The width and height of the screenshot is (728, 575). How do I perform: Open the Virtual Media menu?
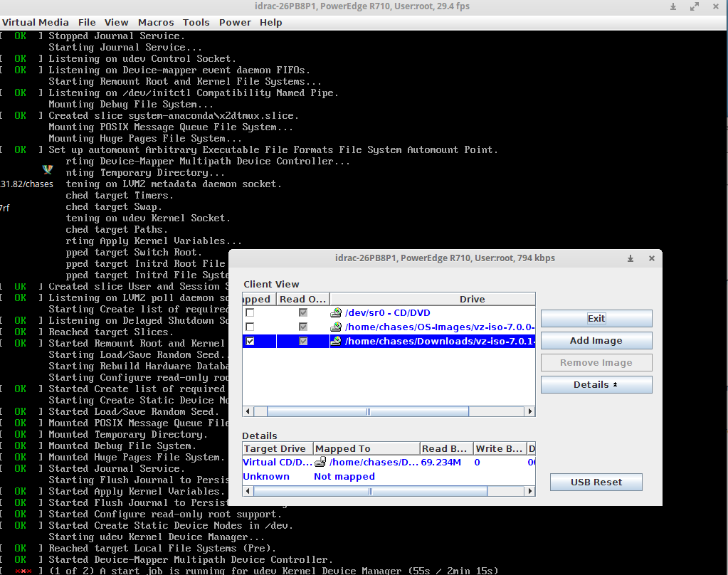(x=36, y=22)
